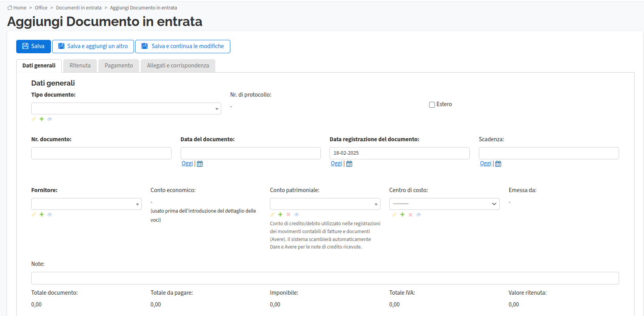Click the date field showing 18-02-2025
The width and height of the screenshot is (644, 316).
click(x=399, y=153)
